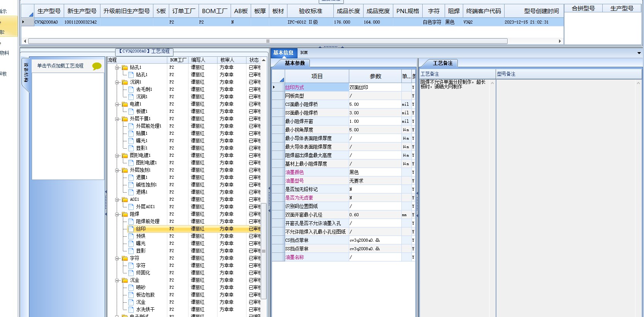Select the 【CV3Q2008A0】工艺流程 tab

tap(144, 51)
